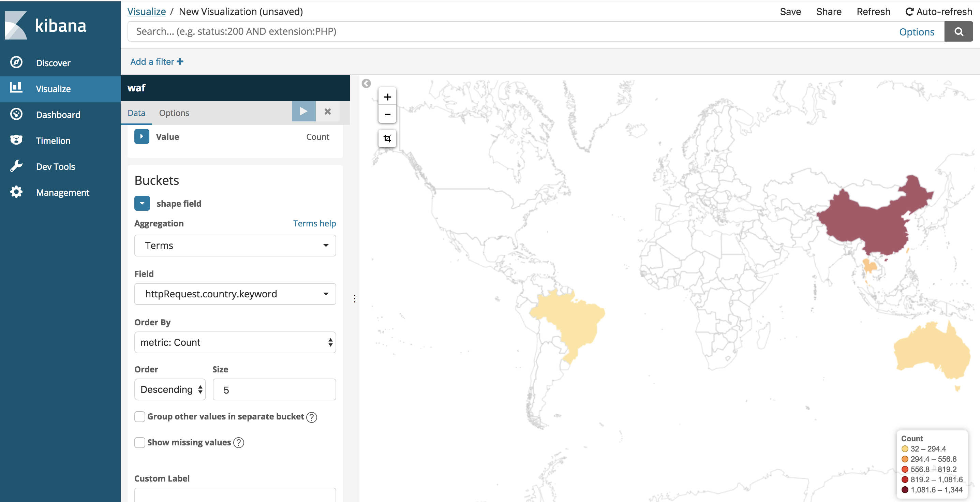Go to Dashboard in the sidebar
This screenshot has height=502, width=980.
click(58, 115)
